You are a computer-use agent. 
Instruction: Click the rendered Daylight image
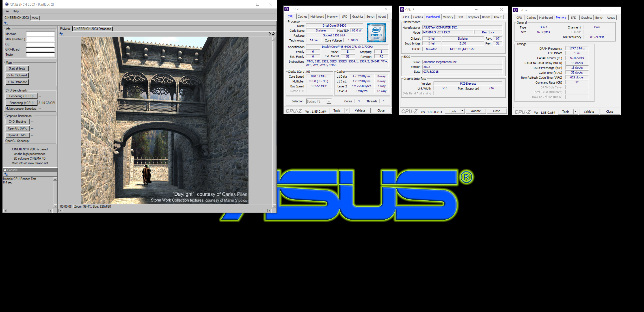click(165, 120)
